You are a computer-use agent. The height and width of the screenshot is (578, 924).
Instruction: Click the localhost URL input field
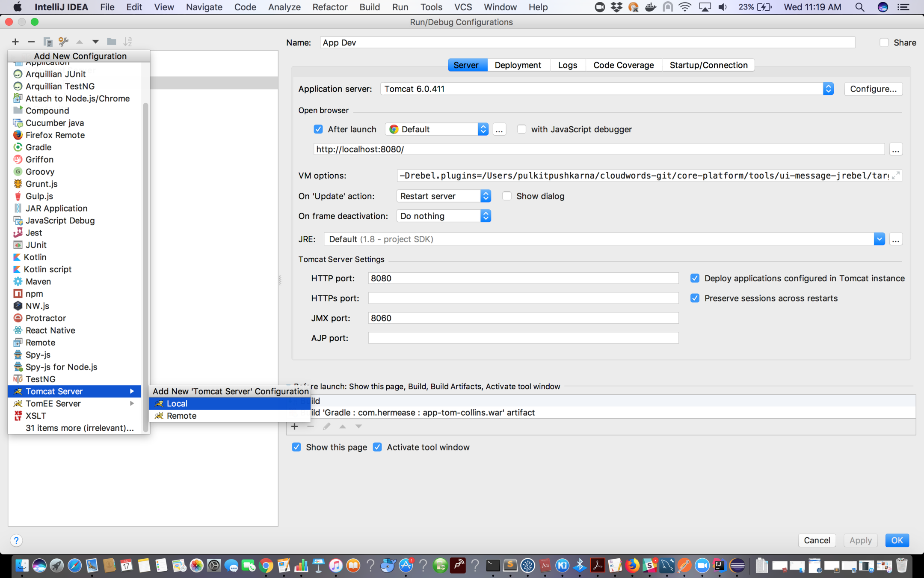click(599, 149)
